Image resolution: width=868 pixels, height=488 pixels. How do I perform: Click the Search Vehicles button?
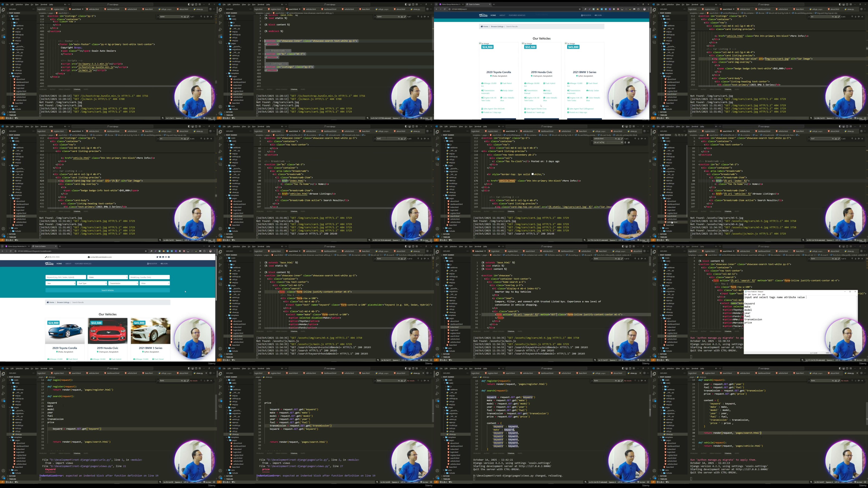coord(107,290)
